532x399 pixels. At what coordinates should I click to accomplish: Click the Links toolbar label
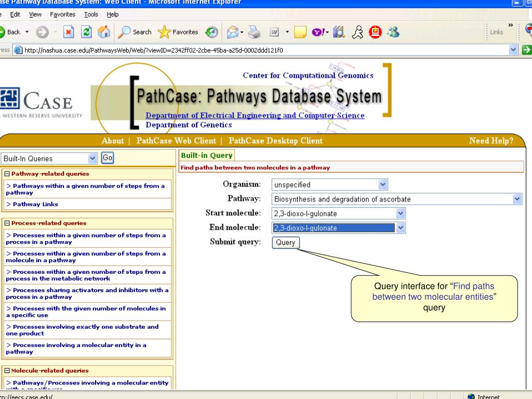pyautogui.click(x=496, y=32)
